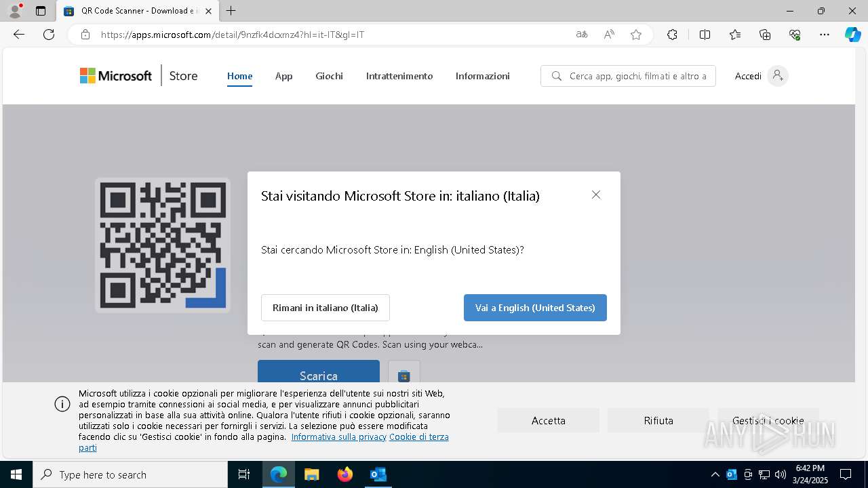The height and width of the screenshot is (488, 868).
Task: Reject cookies with Rifiuta
Action: pyautogui.click(x=658, y=420)
